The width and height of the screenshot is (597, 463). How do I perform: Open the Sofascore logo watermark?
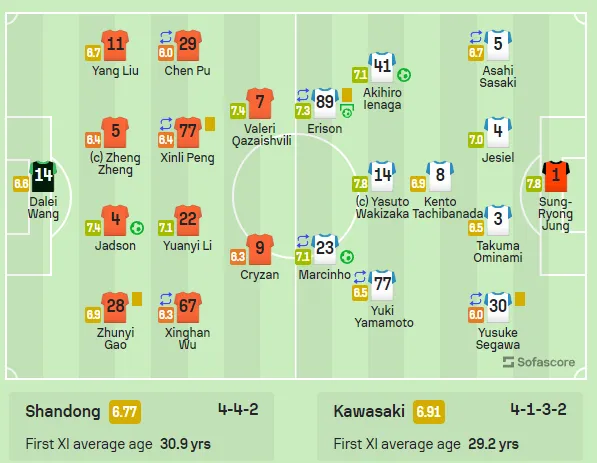pos(539,362)
